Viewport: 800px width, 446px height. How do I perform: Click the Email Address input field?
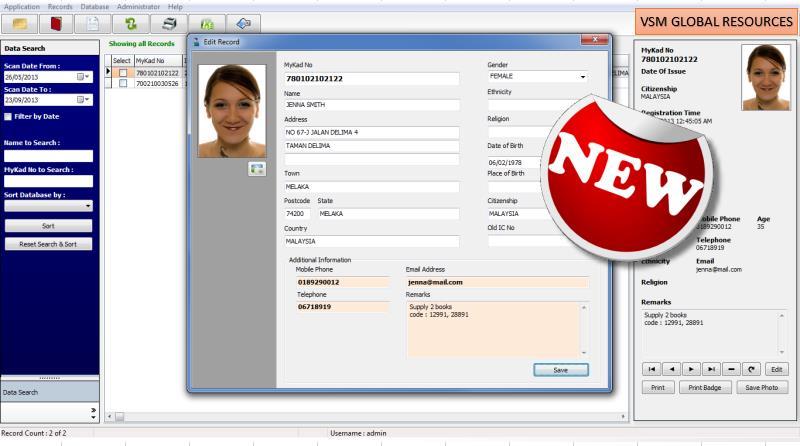pyautogui.click(x=496, y=282)
